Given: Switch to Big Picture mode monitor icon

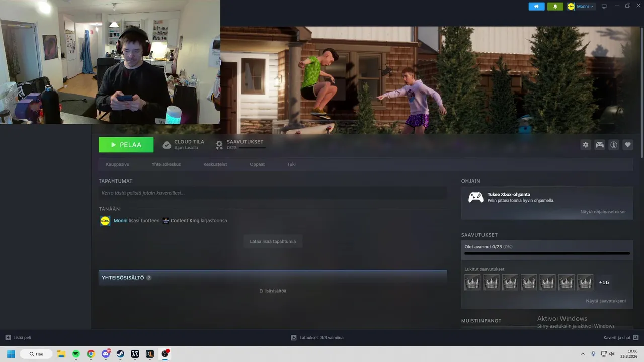Looking at the screenshot, I should [x=604, y=6].
